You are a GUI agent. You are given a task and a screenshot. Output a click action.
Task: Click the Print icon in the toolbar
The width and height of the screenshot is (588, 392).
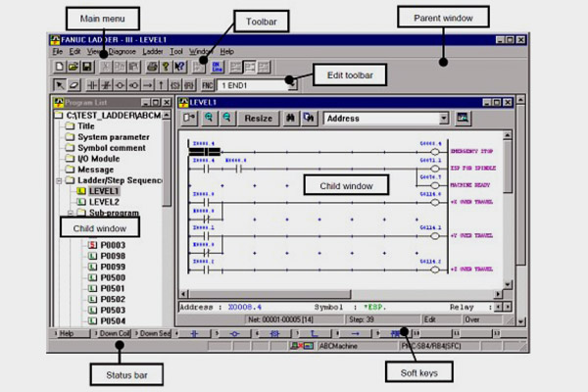(152, 67)
